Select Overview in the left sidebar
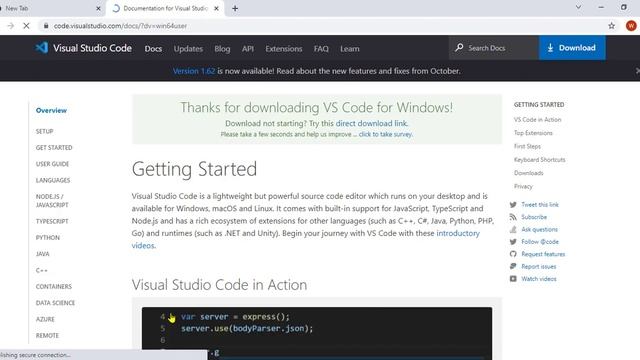 tap(51, 110)
